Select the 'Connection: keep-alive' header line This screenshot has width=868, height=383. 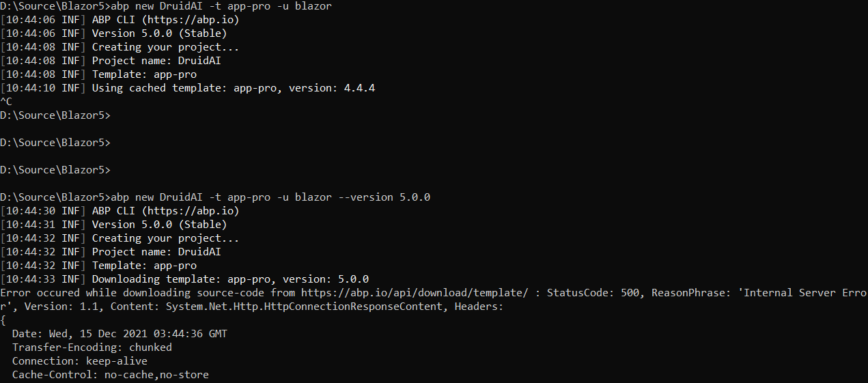pos(80,361)
